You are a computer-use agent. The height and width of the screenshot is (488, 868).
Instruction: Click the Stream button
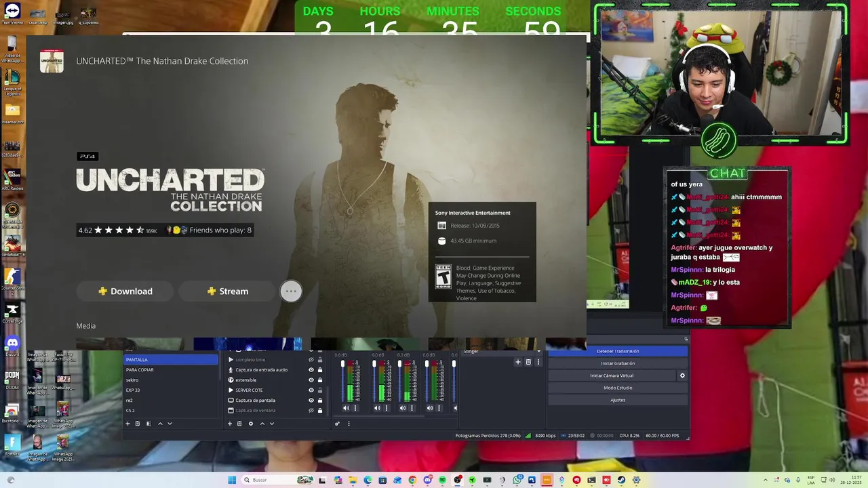(x=227, y=291)
